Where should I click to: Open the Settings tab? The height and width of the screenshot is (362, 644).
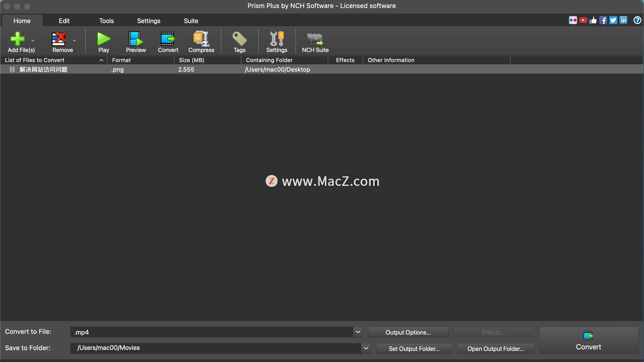(x=149, y=21)
